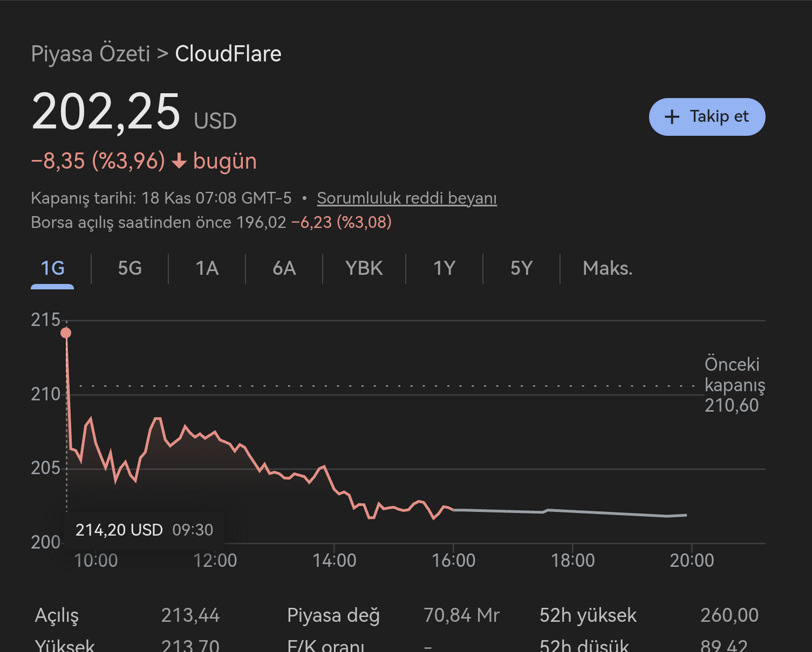Switch to the 1A chart tab
This screenshot has width=812, height=652.
coord(207,268)
